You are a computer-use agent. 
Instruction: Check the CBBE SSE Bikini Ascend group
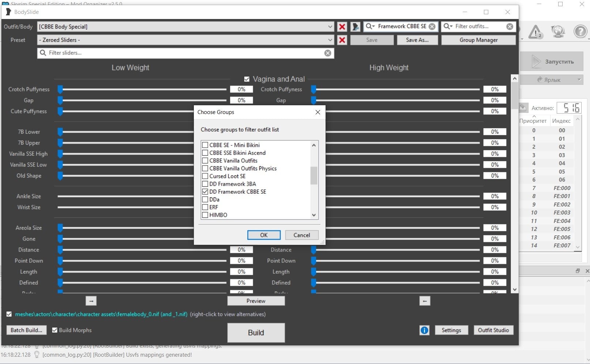coord(205,153)
